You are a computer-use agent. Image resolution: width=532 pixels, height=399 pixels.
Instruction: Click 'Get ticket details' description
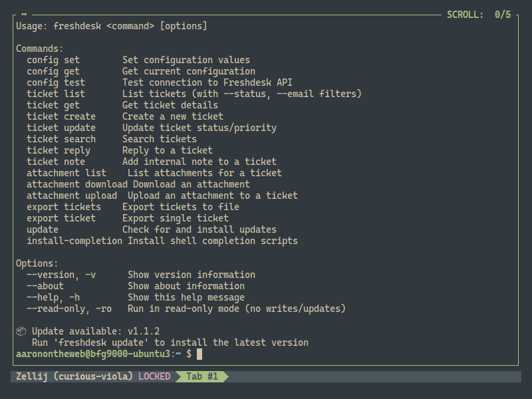(170, 105)
